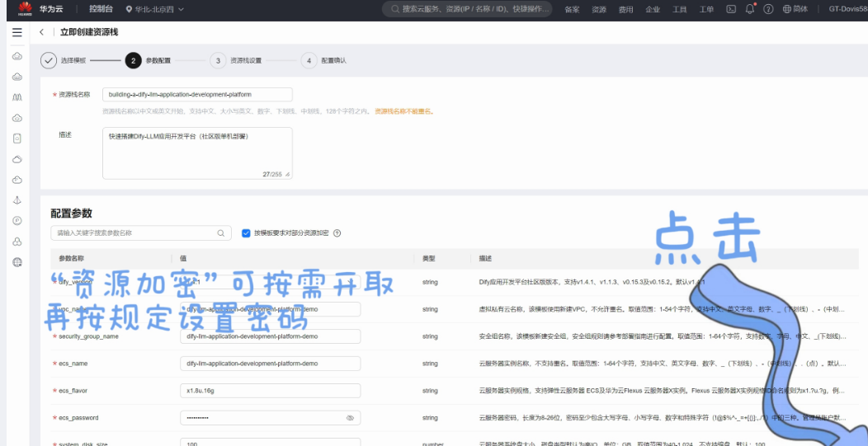
Task: Uncheck 按模板要求对部分资源加密 checkbox
Action: [x=246, y=233]
